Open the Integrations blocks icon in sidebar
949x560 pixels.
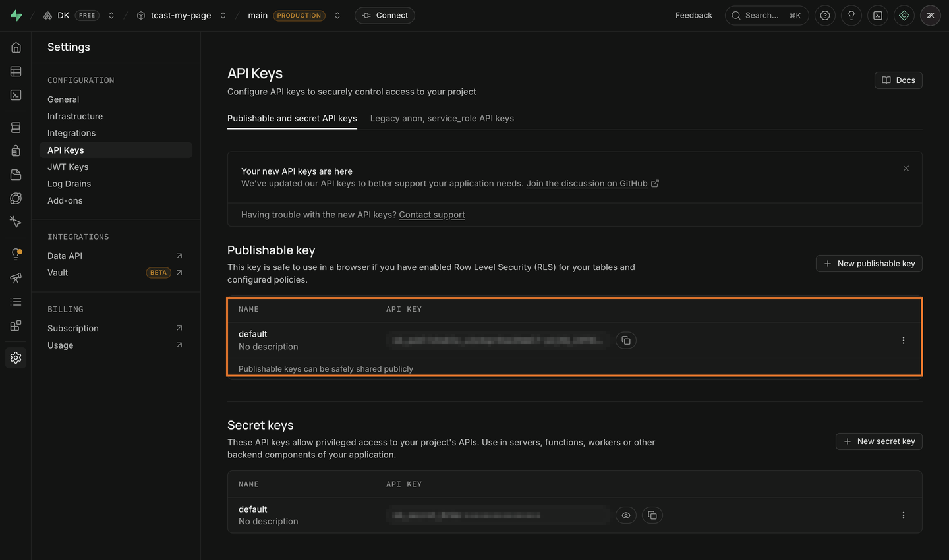pos(16,325)
